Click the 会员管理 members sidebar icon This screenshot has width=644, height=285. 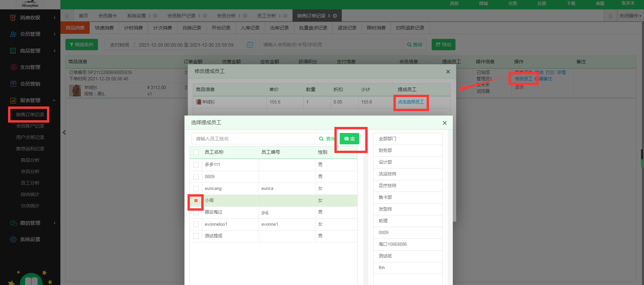click(13, 34)
